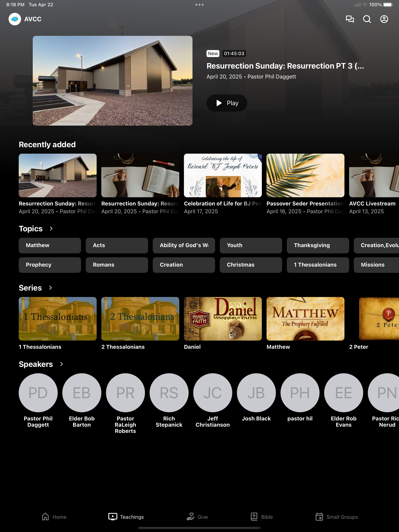Open the featured church building thumbnail
399x532 pixels.
pyautogui.click(x=113, y=81)
